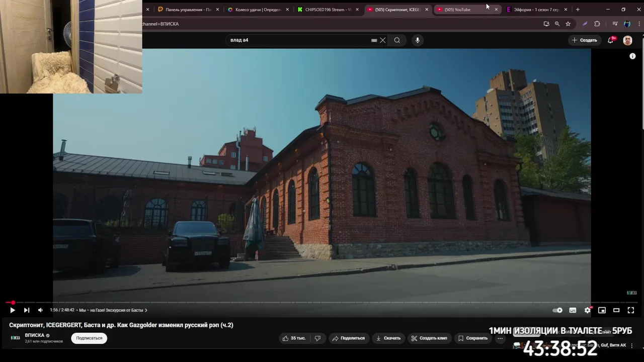Install app icon in address bar
Screen dimensions: 644x362
(x=546, y=24)
